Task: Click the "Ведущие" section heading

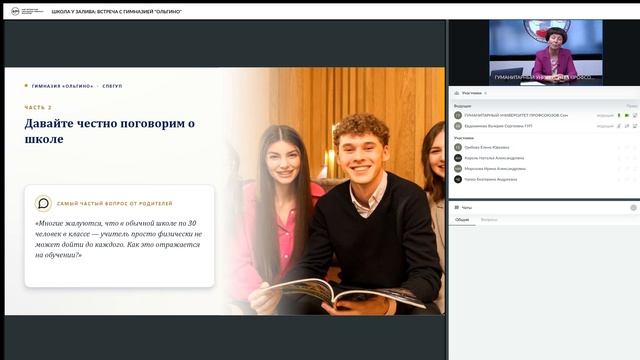Action: (x=462, y=106)
